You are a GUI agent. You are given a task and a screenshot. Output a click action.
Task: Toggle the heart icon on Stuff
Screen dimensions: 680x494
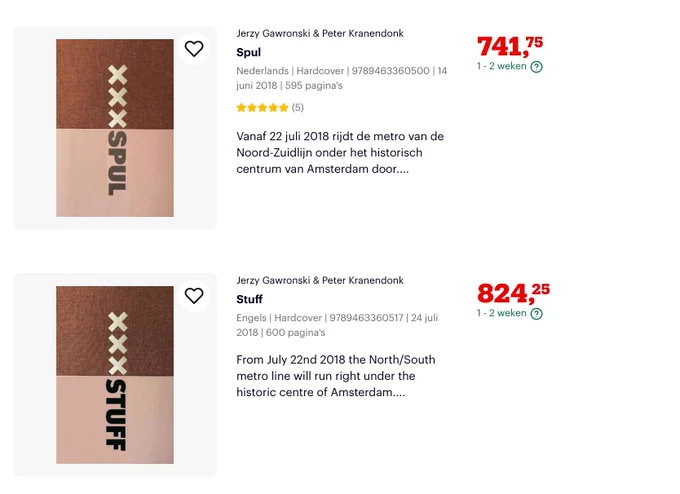coord(194,296)
